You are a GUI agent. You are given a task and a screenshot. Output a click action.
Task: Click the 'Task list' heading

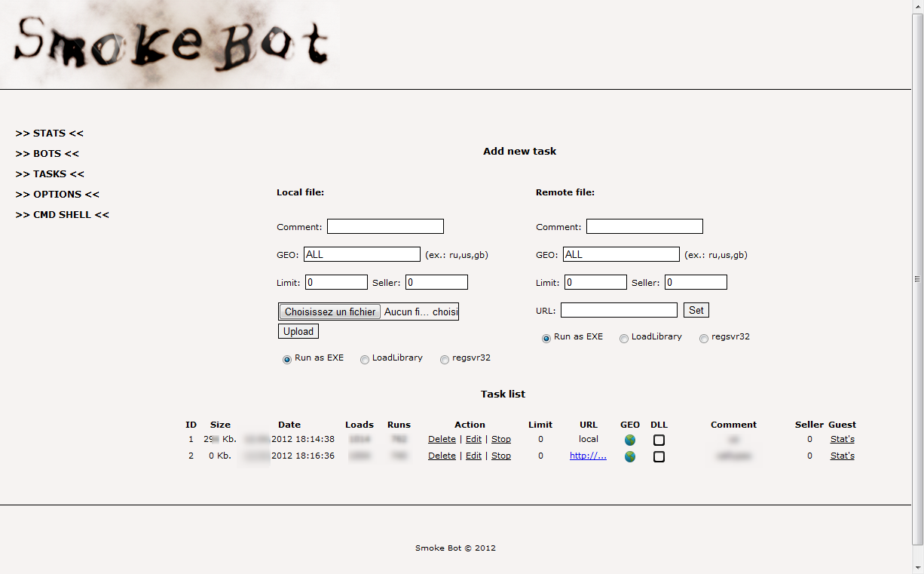pos(503,394)
